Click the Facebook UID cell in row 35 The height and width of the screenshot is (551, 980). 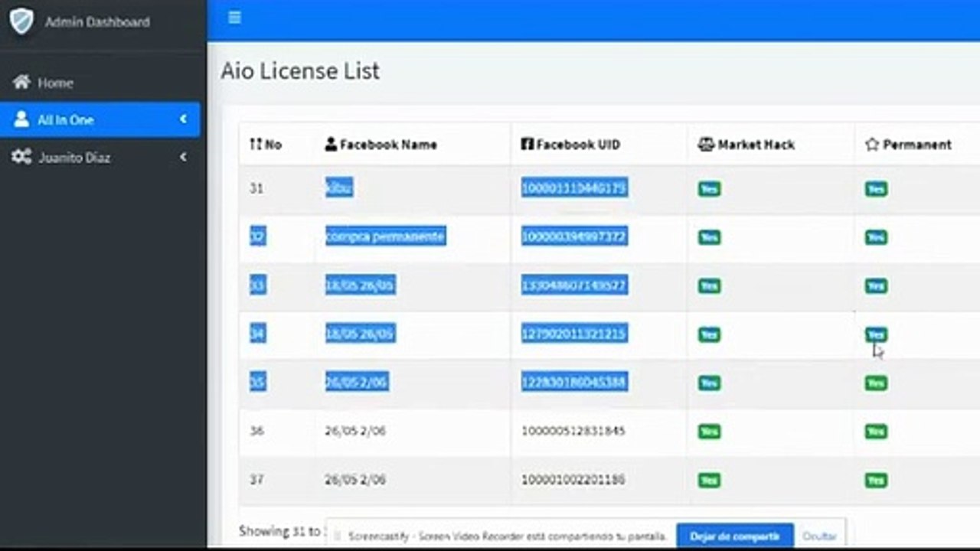(574, 382)
